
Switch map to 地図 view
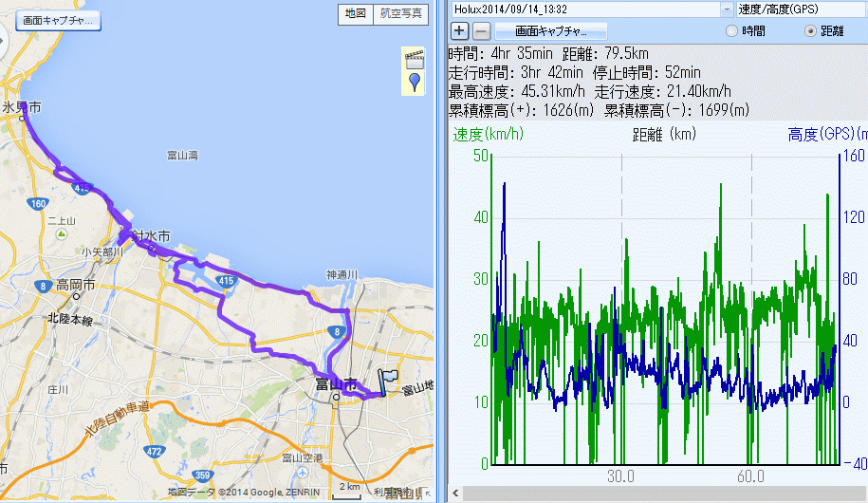tap(355, 13)
